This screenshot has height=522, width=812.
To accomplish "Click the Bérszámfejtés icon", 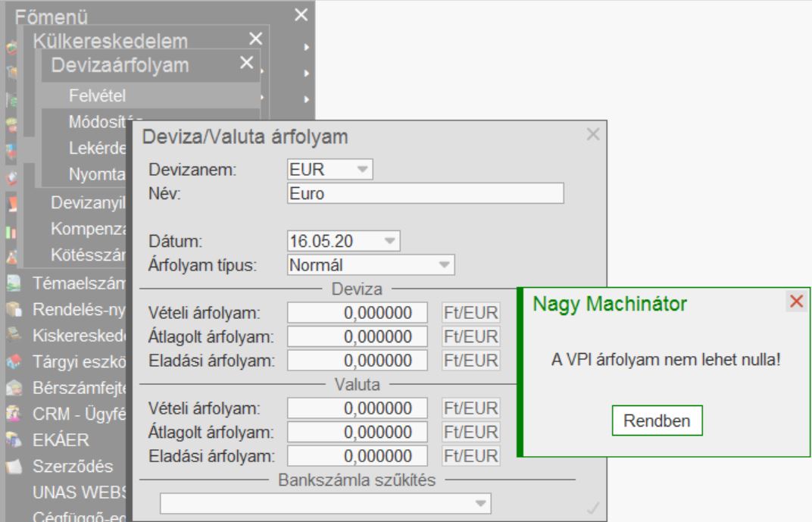I will coord(14,387).
